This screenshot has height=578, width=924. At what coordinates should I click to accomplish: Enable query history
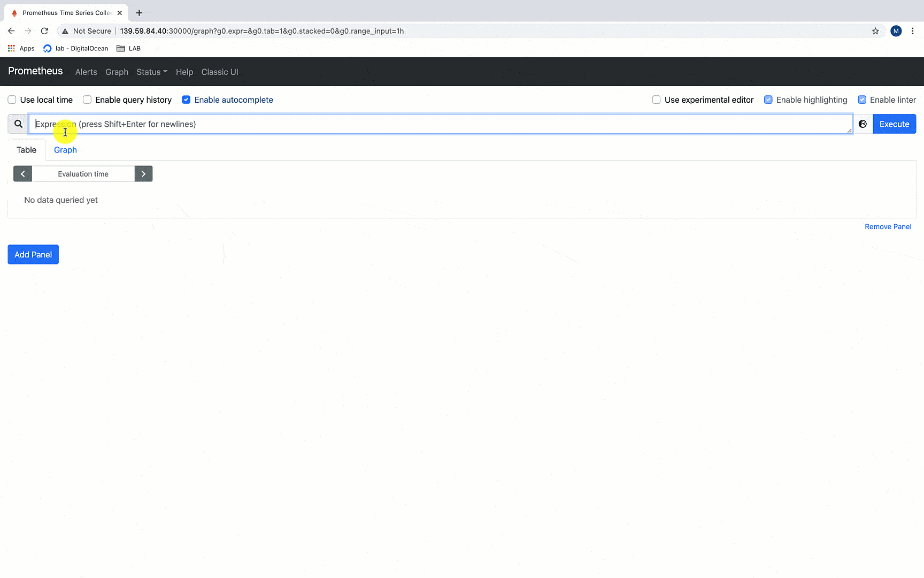(x=87, y=100)
